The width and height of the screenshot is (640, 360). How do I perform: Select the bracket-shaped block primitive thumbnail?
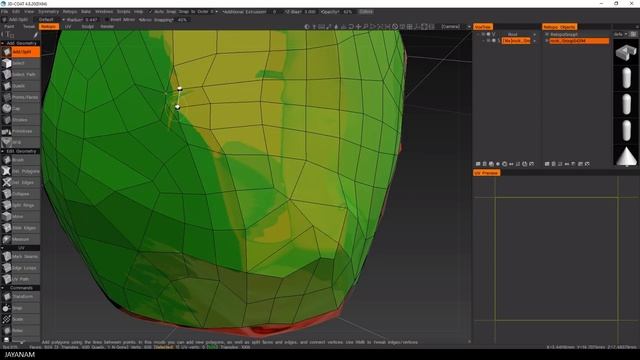[x=626, y=53]
